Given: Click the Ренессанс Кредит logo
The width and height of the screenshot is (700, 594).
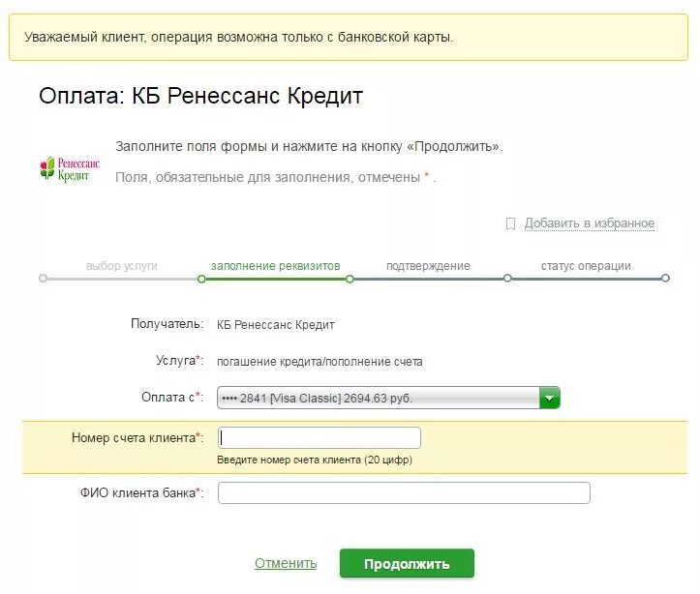Looking at the screenshot, I should click(x=70, y=169).
